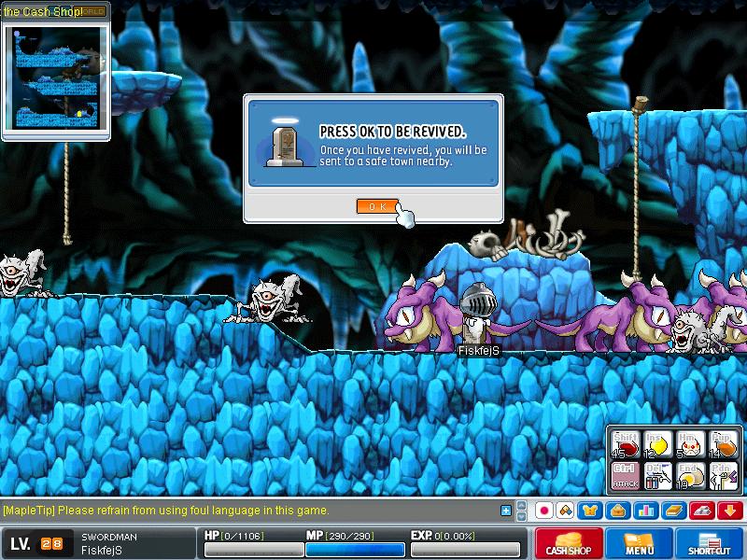The width and height of the screenshot is (747, 560).
Task: Open the equipment window shirt icon
Action: (590, 511)
